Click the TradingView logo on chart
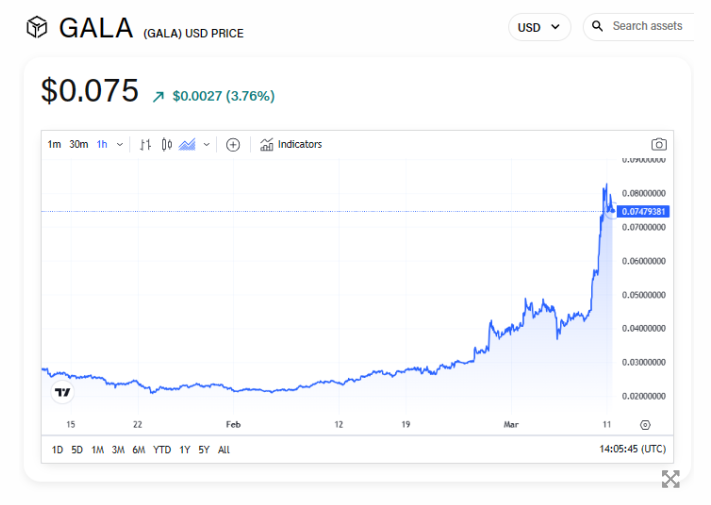Image resolution: width=711 pixels, height=505 pixels. tap(62, 392)
